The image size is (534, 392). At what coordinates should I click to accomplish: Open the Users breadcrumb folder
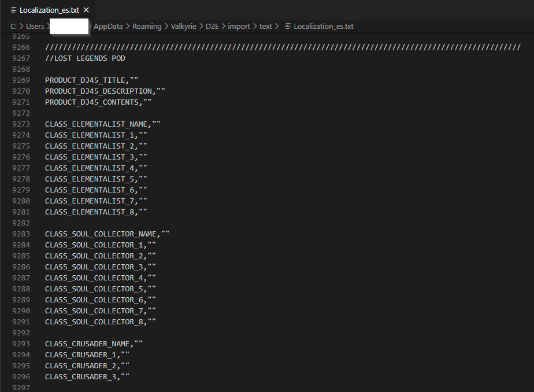pyautogui.click(x=35, y=26)
